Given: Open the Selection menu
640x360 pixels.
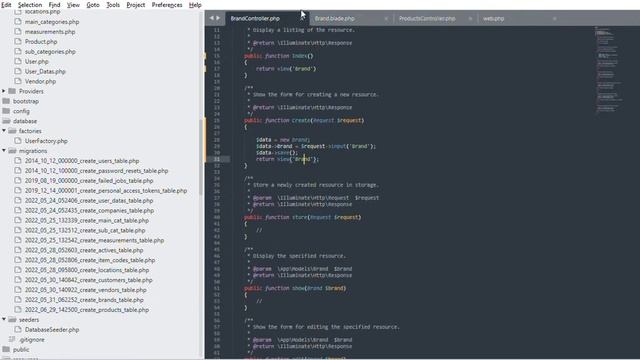Looking at the screenshot, I should (30, 5).
